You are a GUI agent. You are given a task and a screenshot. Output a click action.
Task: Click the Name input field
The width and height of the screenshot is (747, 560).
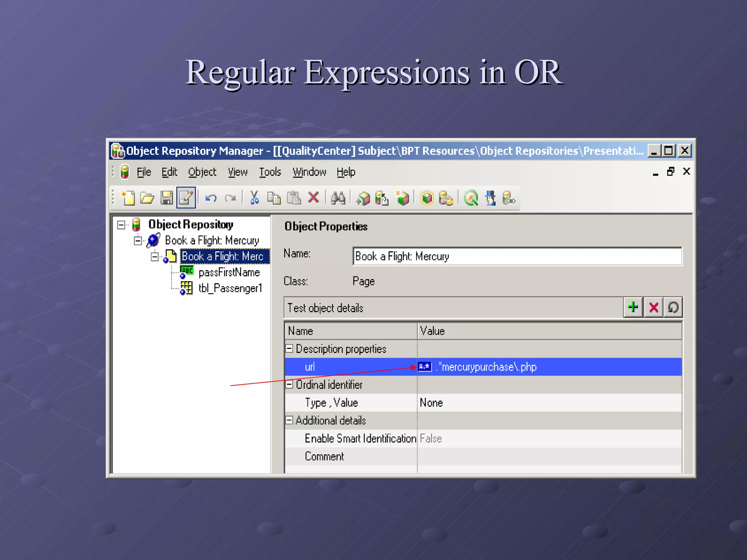click(517, 256)
